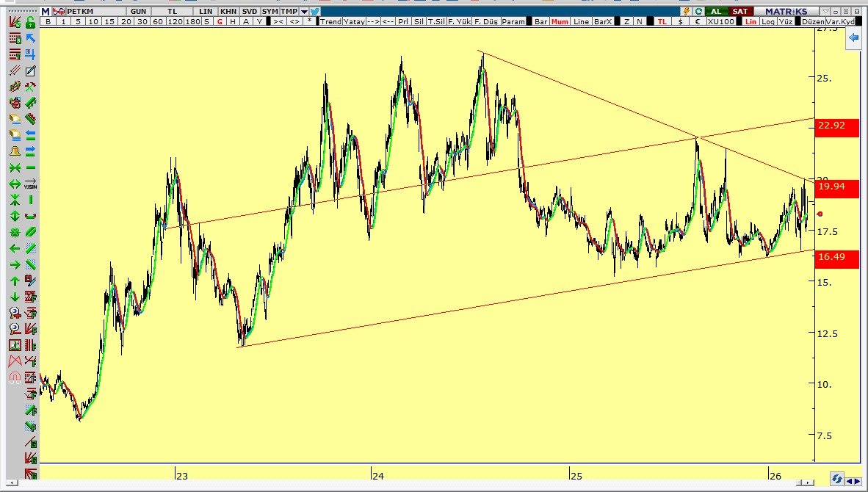Click the F. Yük load button
The height and width of the screenshot is (492, 868).
(x=459, y=21)
